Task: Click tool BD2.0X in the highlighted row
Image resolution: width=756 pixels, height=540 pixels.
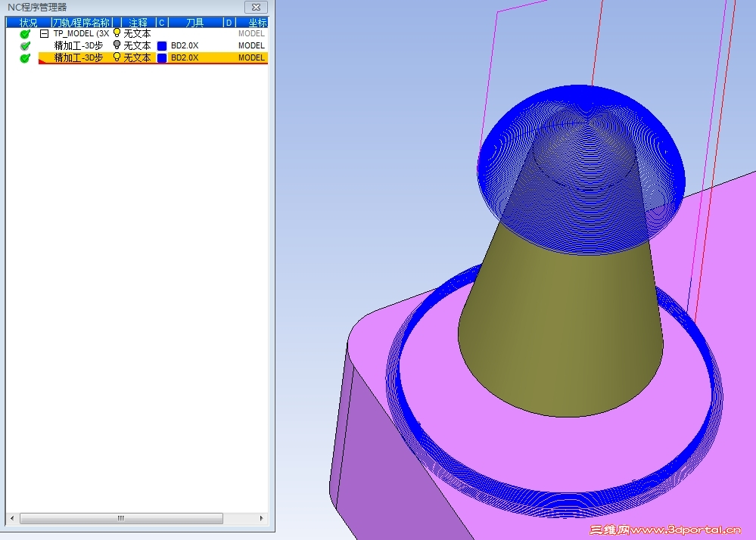Action: pos(185,57)
